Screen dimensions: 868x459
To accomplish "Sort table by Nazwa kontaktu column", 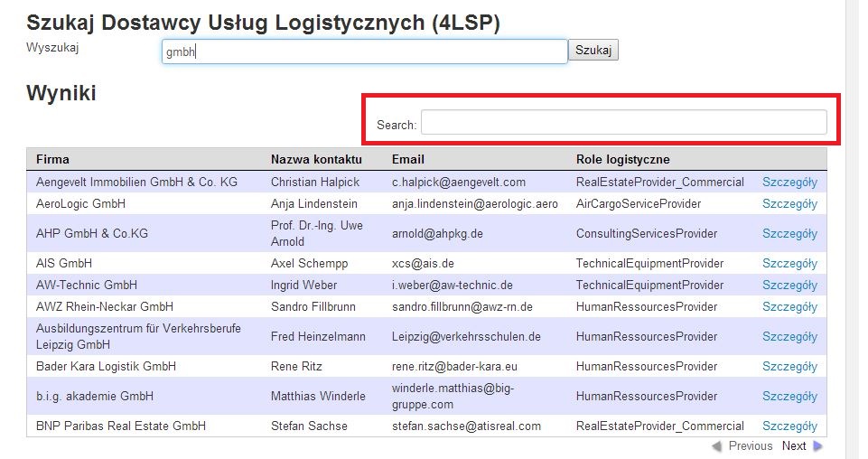I will point(316,159).
